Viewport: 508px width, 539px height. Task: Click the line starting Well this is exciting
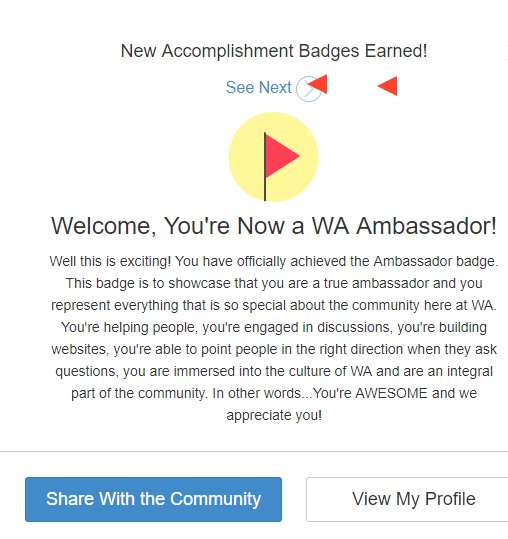click(274, 262)
